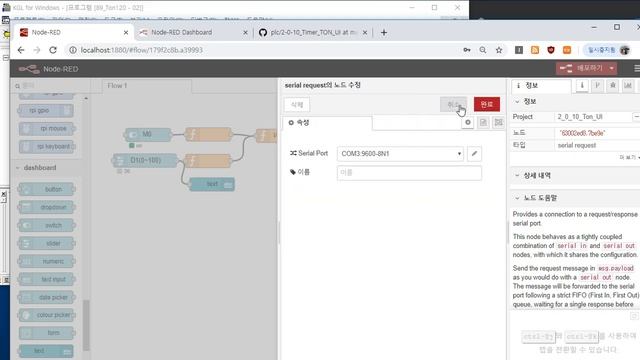Click the 취소 (Cancel) button in the edit dialog
This screenshot has width=640, height=360.
point(453,104)
